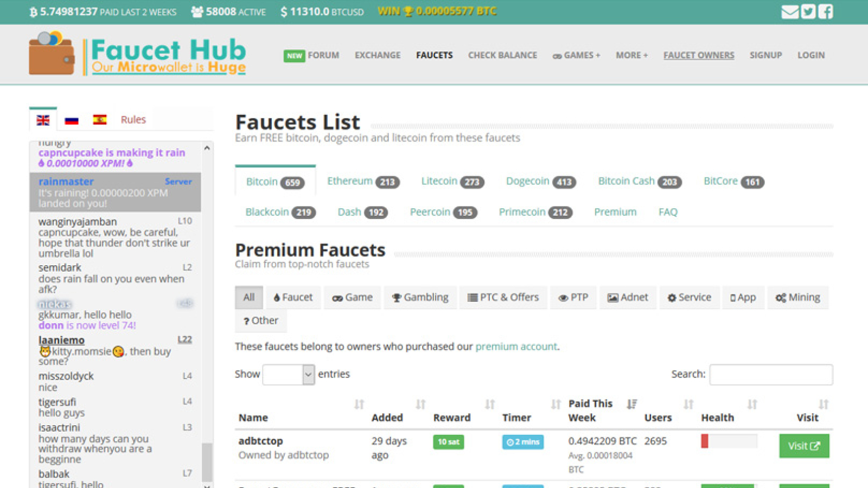This screenshot has height=488, width=868.
Task: Click the active users icon in top bar
Action: tap(197, 11)
